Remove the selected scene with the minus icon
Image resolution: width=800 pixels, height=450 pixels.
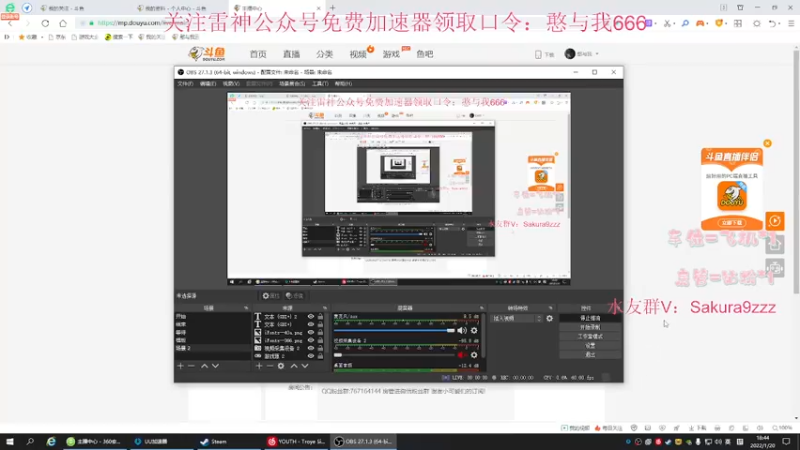[x=191, y=366]
